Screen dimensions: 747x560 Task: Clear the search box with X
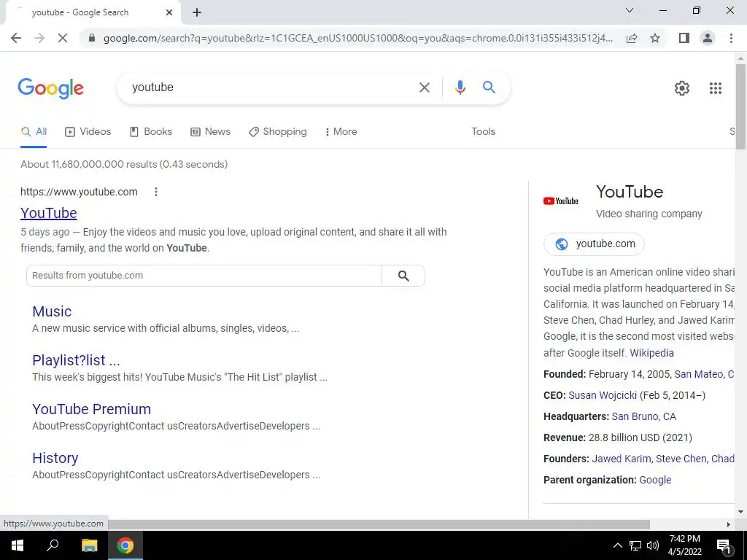tap(424, 87)
